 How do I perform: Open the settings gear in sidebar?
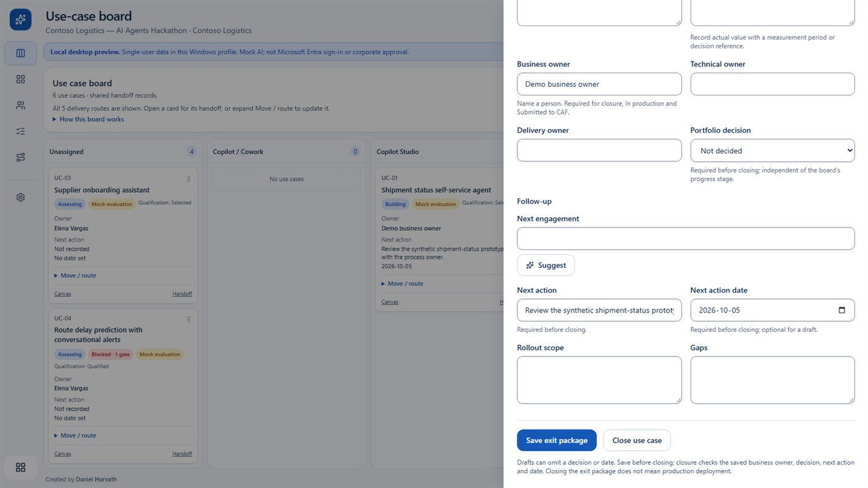pos(20,197)
